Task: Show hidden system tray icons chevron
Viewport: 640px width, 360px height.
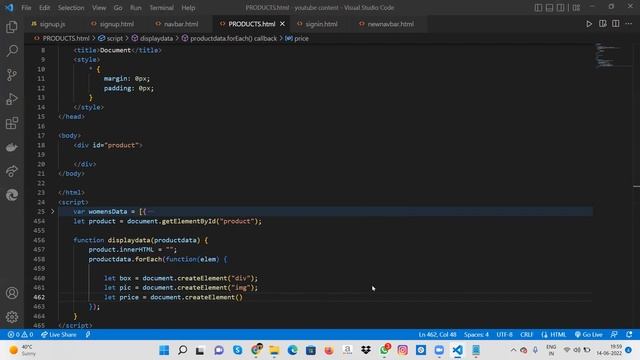Action: 513,350
